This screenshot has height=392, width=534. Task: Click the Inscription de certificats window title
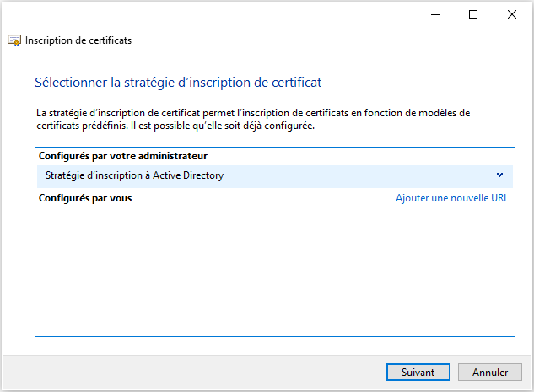[x=78, y=40]
